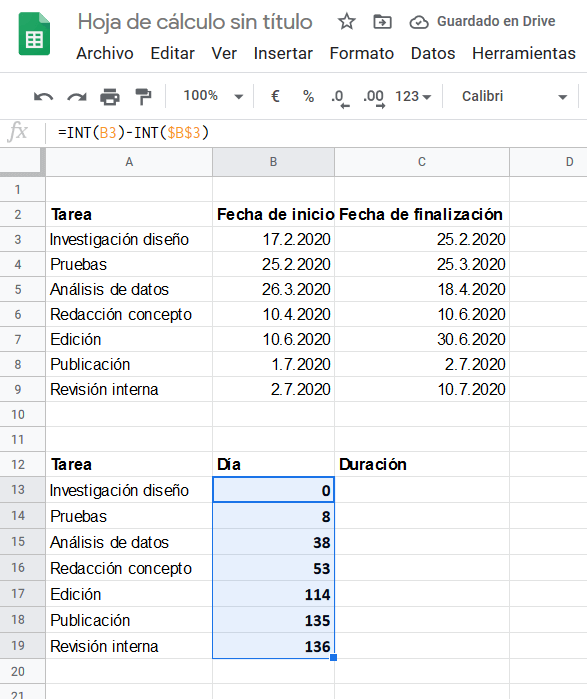Select the cell showing 136
Image resolution: width=587 pixels, height=699 pixels.
(273, 646)
